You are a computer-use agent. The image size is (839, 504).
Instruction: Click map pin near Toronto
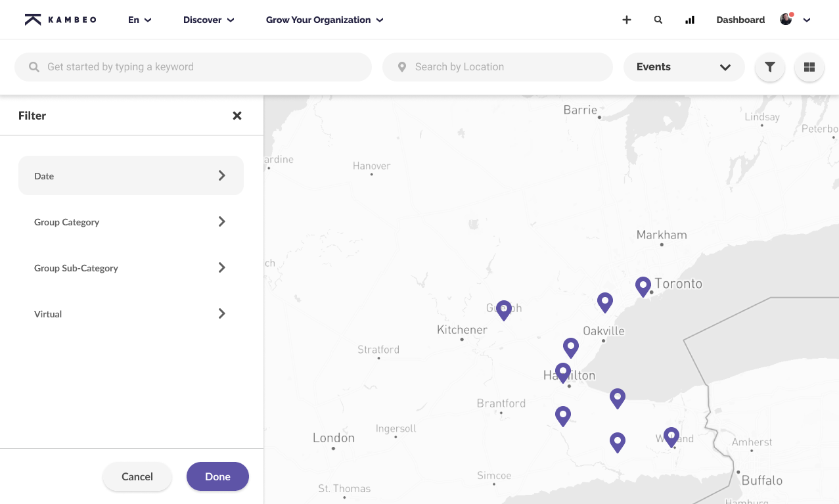point(643,286)
